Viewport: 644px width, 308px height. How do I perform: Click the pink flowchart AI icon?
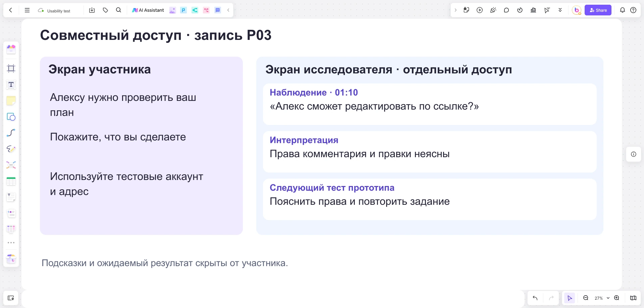click(206, 10)
